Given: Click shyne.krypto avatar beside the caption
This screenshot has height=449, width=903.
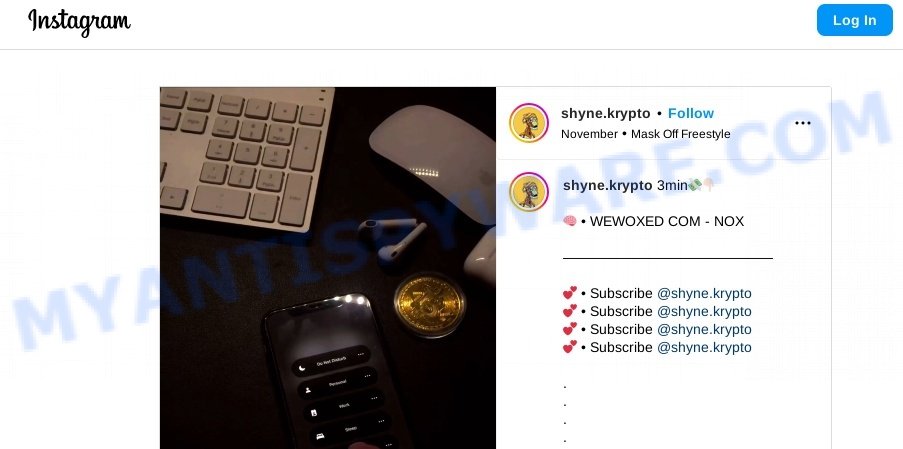Looking at the screenshot, I should coord(529,192).
